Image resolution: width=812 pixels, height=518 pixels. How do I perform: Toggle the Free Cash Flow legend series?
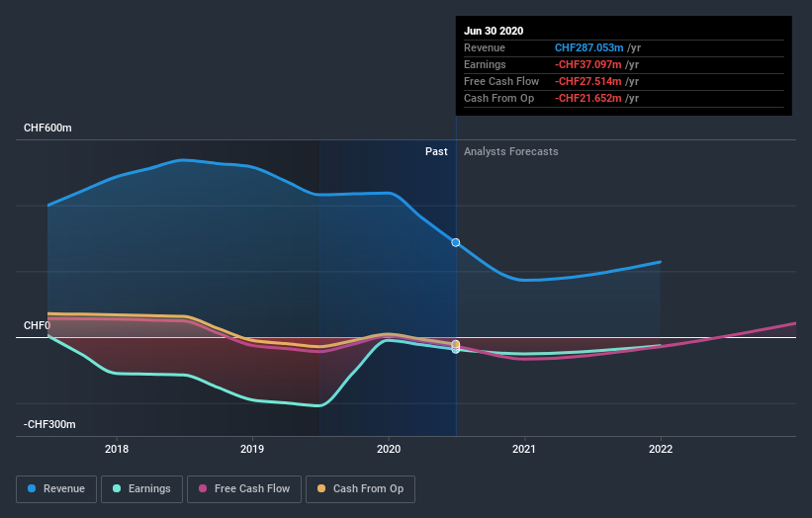244,489
